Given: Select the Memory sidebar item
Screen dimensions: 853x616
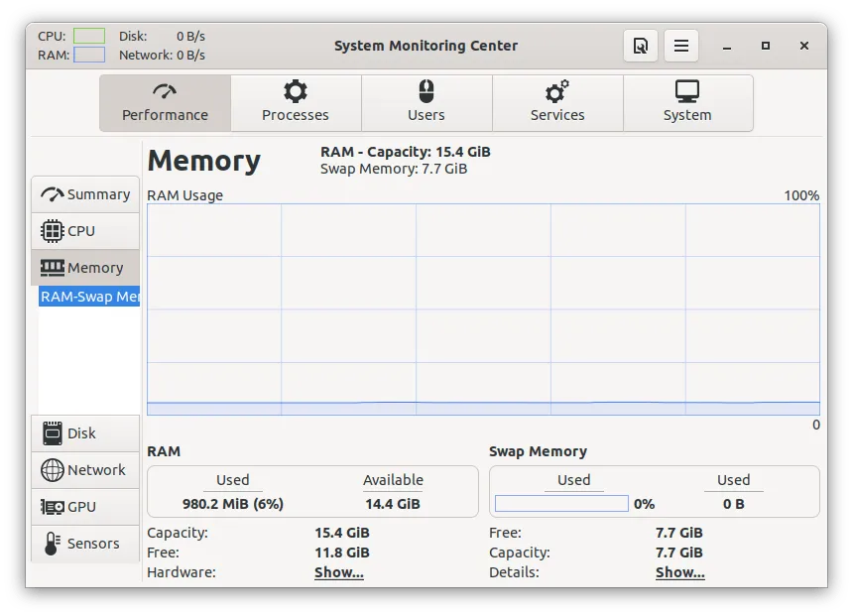Looking at the screenshot, I should click(86, 268).
